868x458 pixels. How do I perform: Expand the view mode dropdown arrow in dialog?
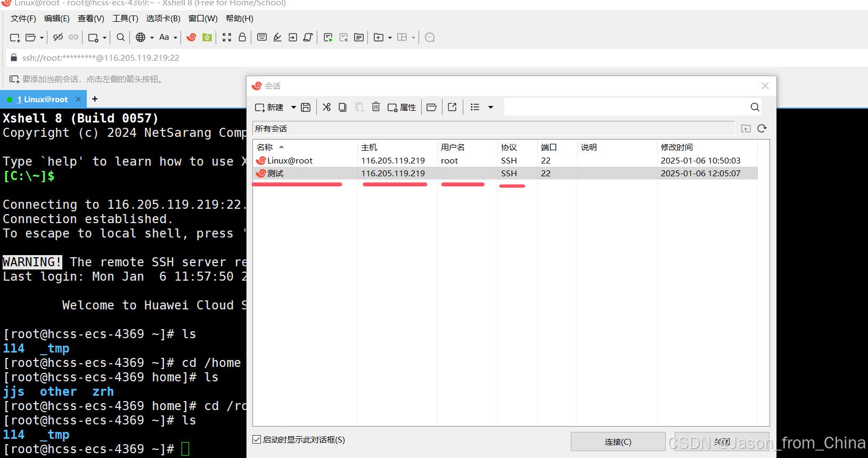point(490,107)
